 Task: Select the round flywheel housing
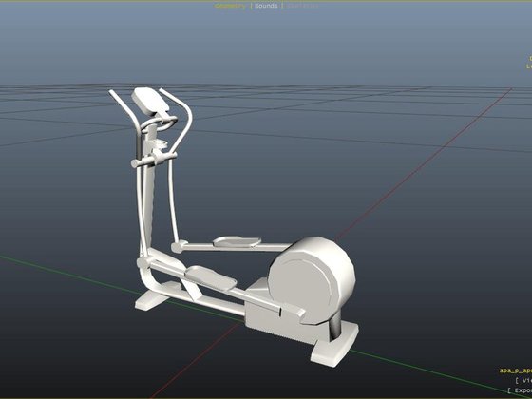click(x=313, y=280)
